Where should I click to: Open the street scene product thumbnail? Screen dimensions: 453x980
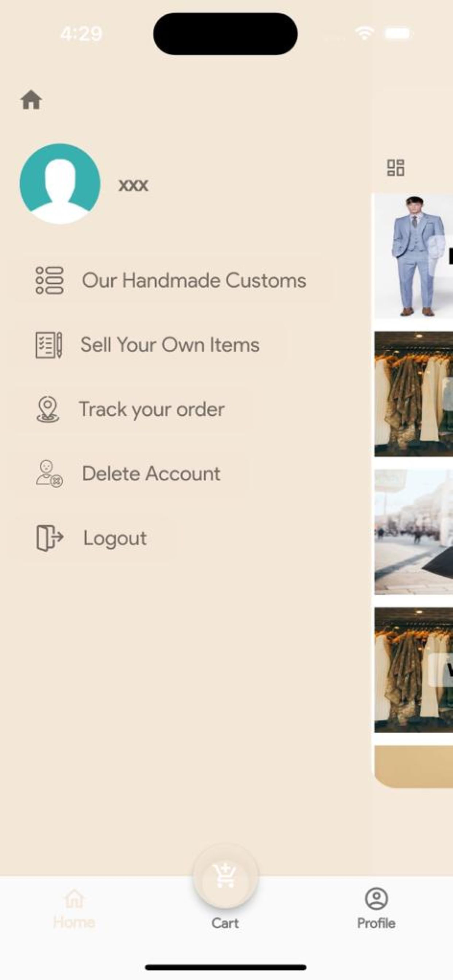413,532
